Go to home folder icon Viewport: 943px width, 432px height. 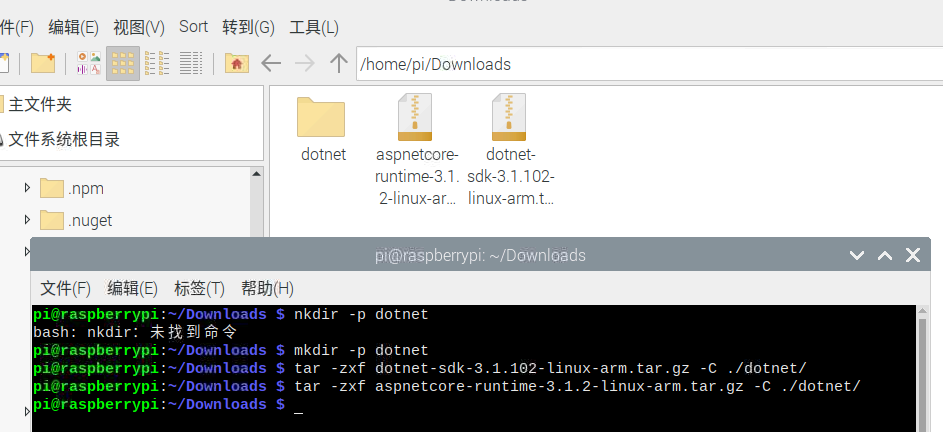[237, 63]
